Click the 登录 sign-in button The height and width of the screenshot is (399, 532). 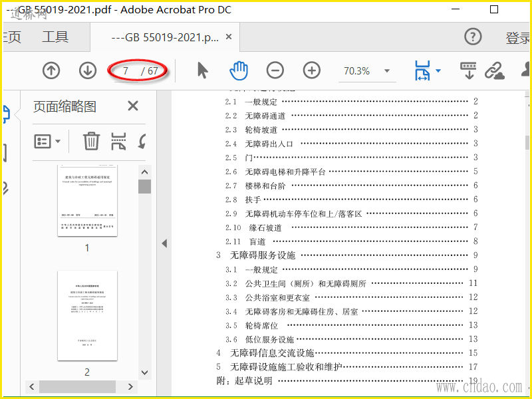518,38
